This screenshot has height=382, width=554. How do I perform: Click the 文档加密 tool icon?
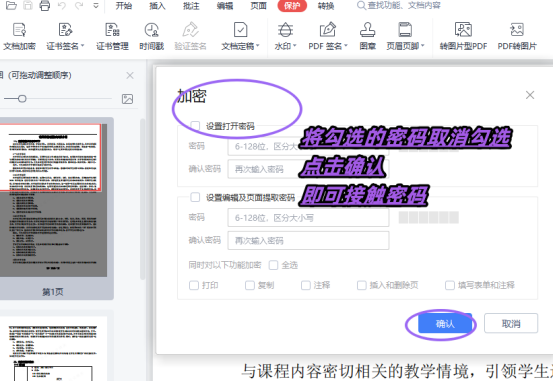click(x=19, y=30)
